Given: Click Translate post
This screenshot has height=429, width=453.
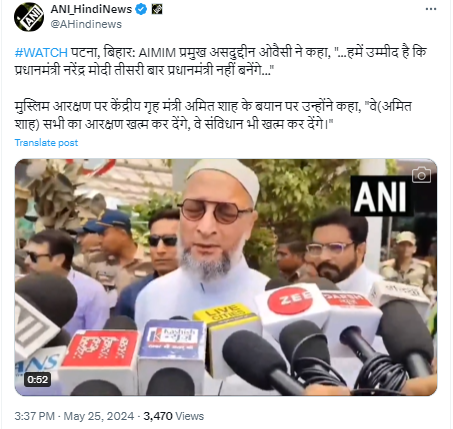Looking at the screenshot, I should [46, 143].
